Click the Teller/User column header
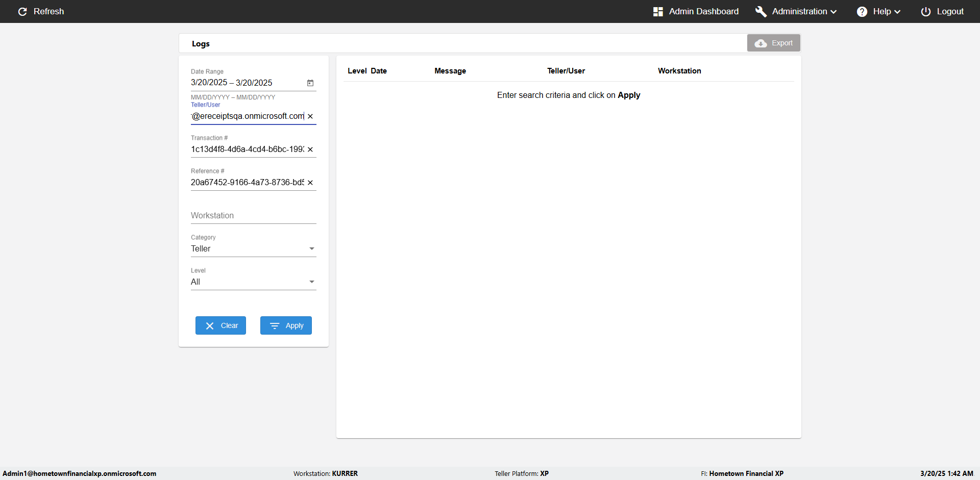Viewport: 980px width, 480px height. point(566,71)
